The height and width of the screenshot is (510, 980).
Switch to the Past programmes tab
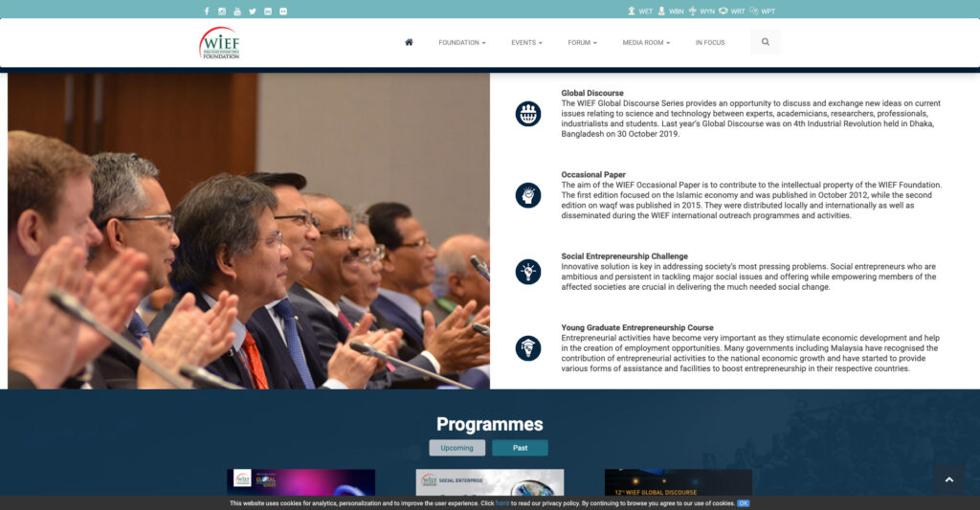pyautogui.click(x=520, y=448)
